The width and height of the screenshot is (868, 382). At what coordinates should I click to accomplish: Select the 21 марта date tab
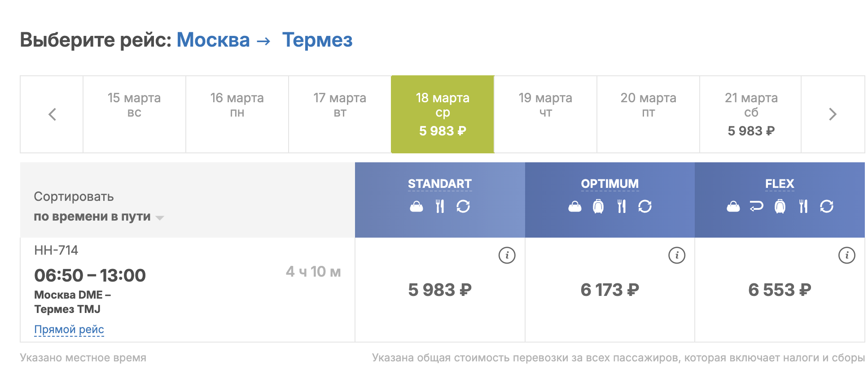coord(750,114)
